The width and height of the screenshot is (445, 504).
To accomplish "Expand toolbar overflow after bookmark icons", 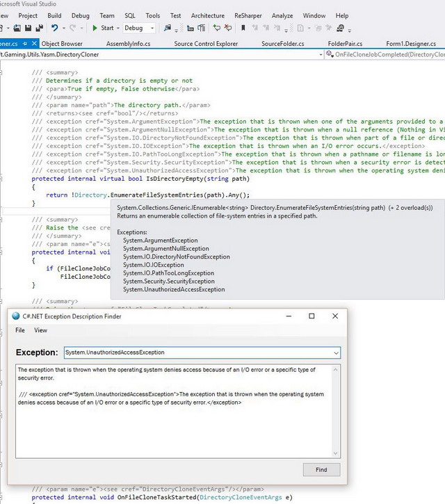I will pos(286,30).
